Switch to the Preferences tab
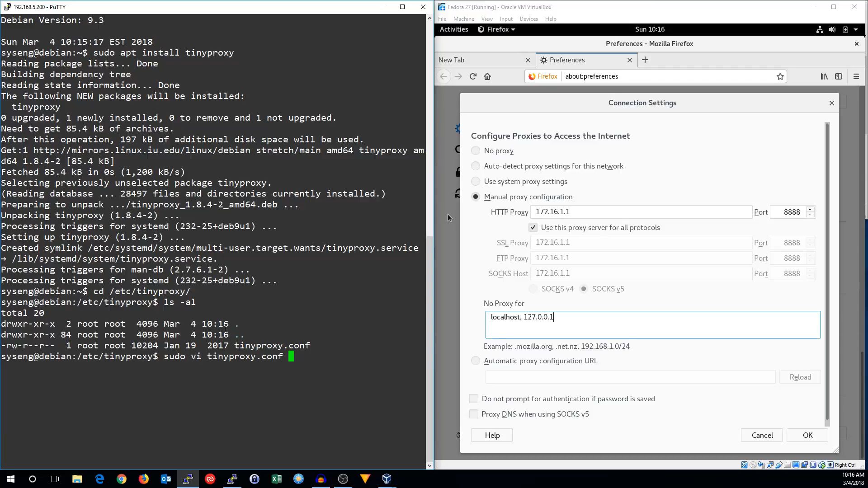This screenshot has width=868, height=488. pyautogui.click(x=586, y=60)
